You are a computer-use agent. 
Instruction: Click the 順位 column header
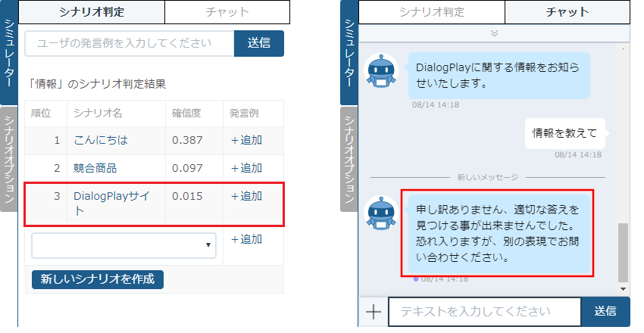(x=41, y=114)
